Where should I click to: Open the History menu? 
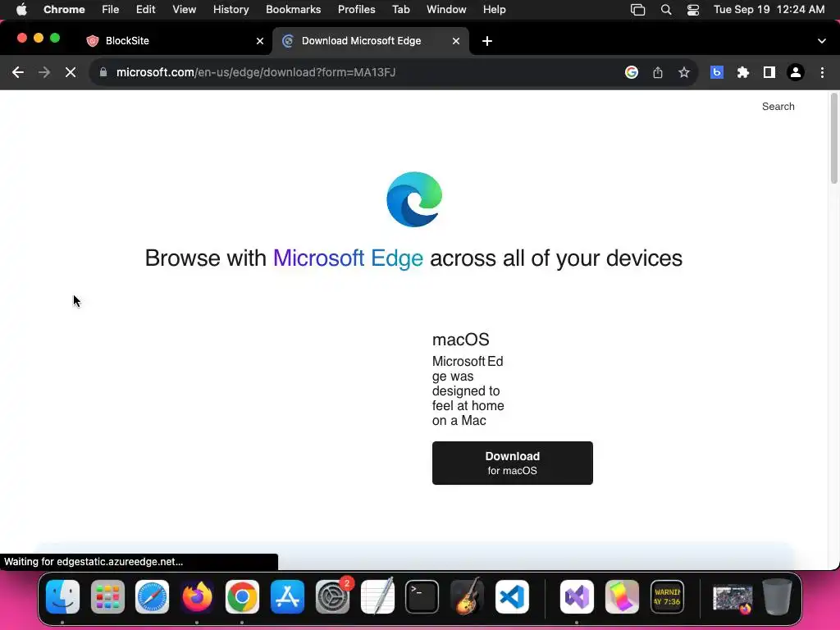[x=231, y=10]
